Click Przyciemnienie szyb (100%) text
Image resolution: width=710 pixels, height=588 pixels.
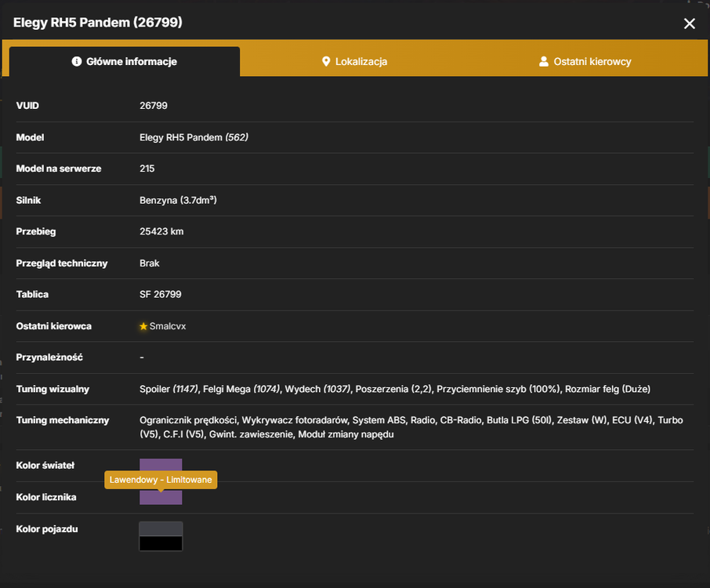(498, 389)
